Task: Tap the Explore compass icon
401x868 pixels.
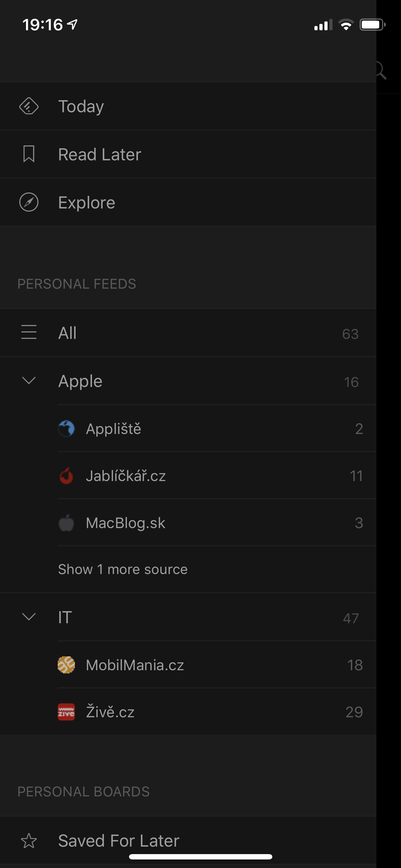Action: tap(29, 202)
